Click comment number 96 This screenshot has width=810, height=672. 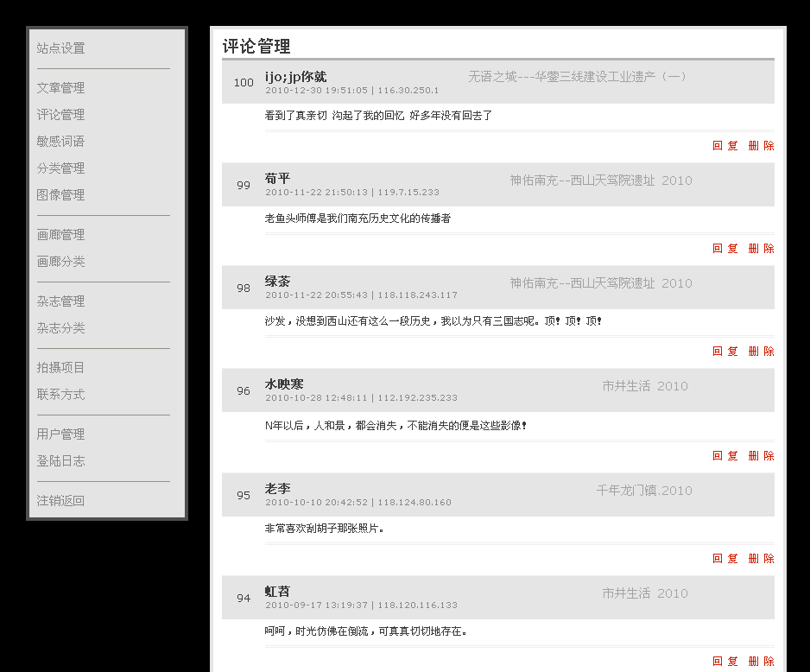tap(244, 391)
